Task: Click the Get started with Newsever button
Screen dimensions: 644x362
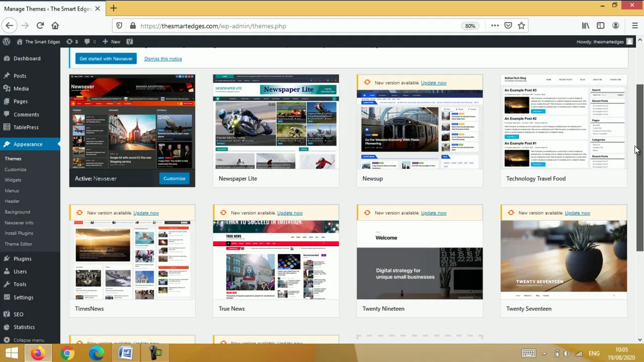Action: coord(106,59)
